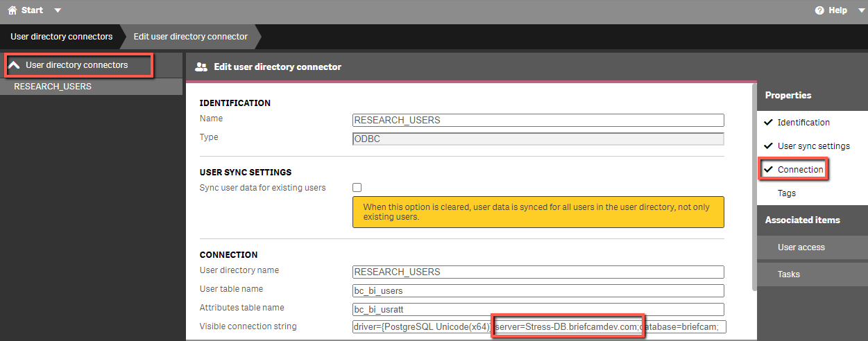Click the Properties panel heading
The image size is (868, 341).
click(788, 96)
